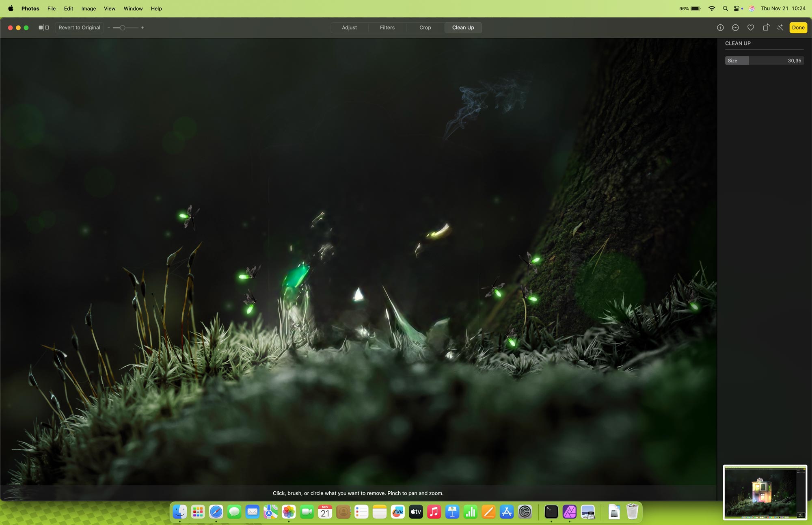Open the Image menu

tap(89, 9)
